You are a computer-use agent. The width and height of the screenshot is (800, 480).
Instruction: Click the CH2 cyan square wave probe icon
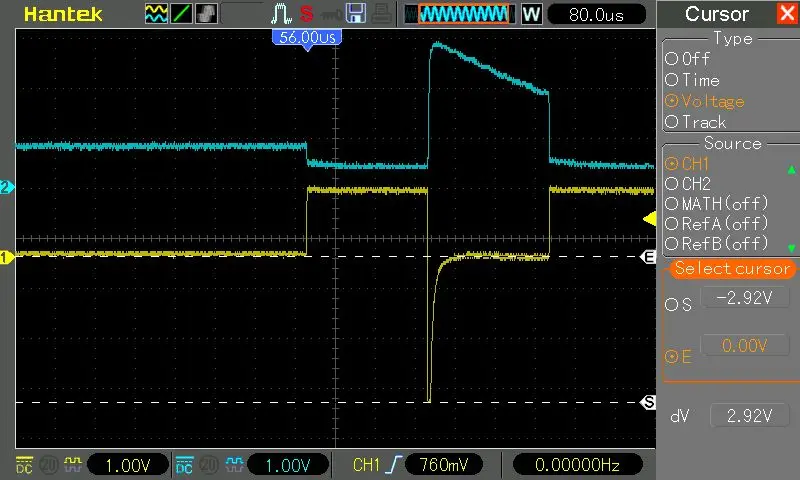click(x=234, y=464)
